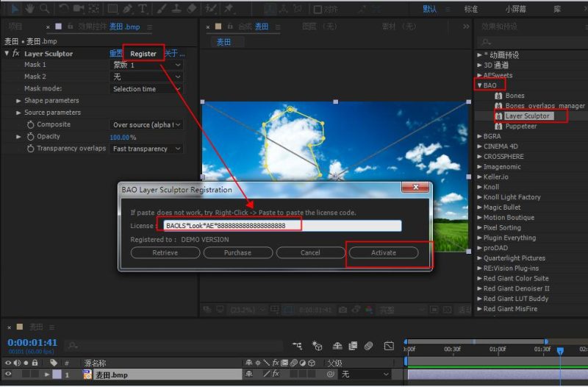Open the composition mini-flowchart icon
Viewport: 588px width, 387px height.
[x=298, y=346]
